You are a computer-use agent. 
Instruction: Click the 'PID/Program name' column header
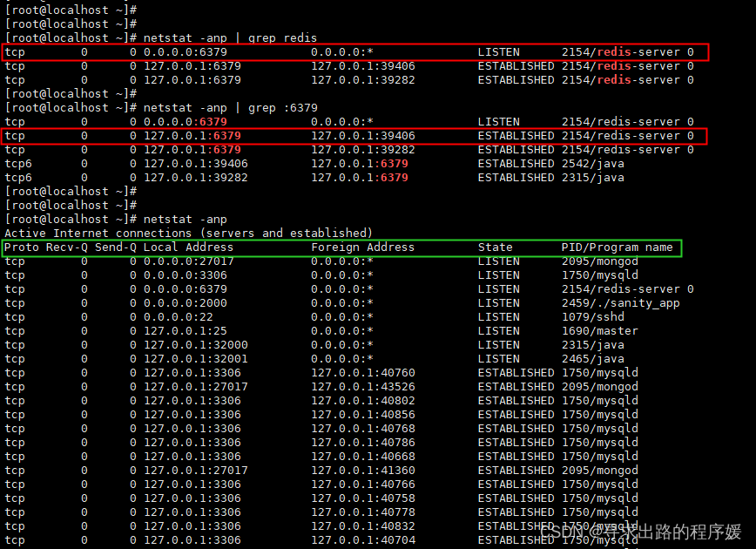tap(618, 247)
